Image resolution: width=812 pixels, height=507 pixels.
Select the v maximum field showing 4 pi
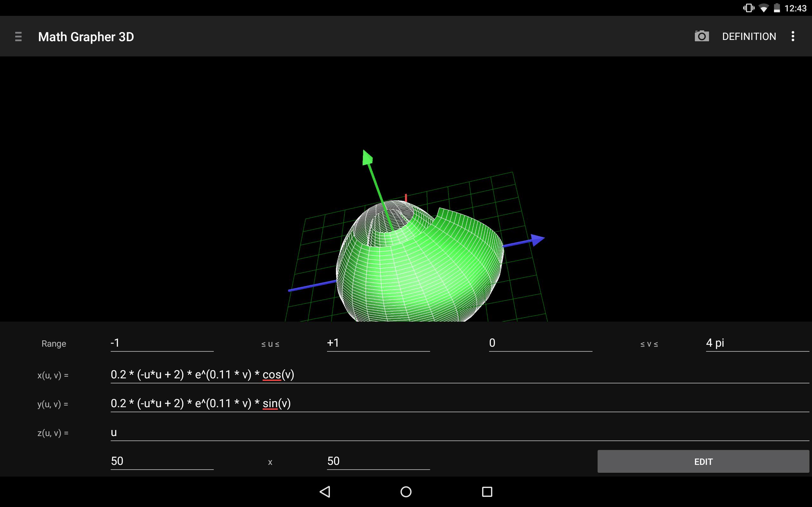coord(758,343)
